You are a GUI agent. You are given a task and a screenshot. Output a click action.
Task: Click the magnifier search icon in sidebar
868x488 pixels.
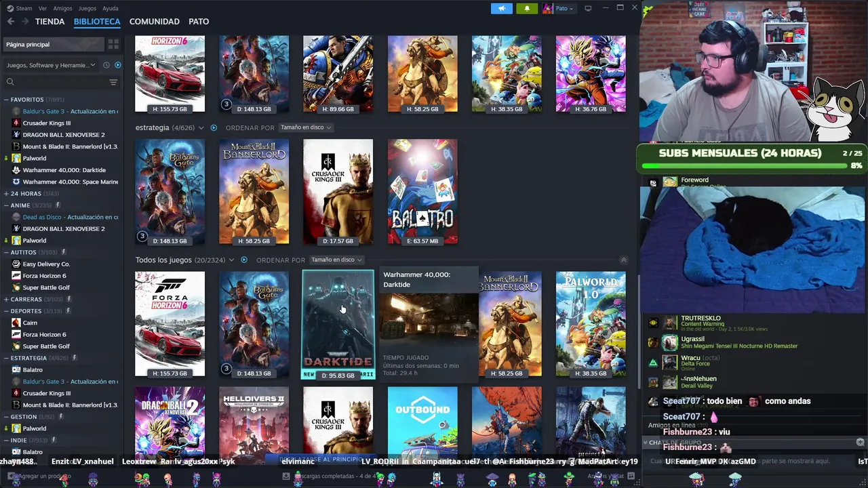coord(10,82)
